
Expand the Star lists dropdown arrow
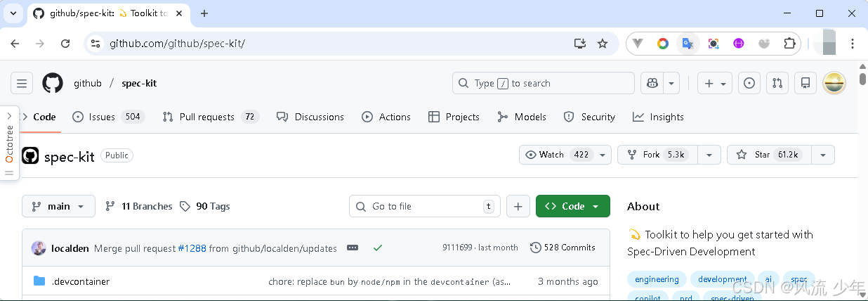click(823, 155)
